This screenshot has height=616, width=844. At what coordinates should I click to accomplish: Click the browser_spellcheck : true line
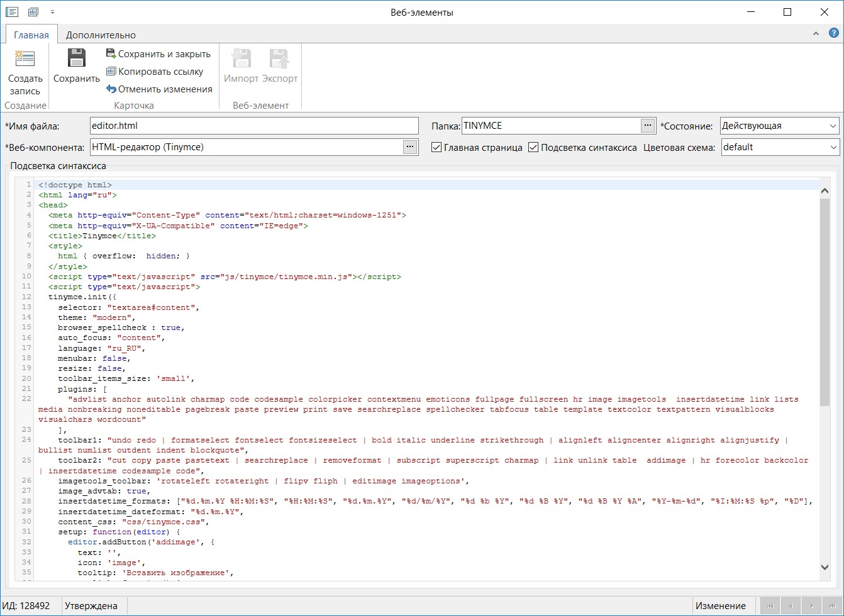pos(121,327)
